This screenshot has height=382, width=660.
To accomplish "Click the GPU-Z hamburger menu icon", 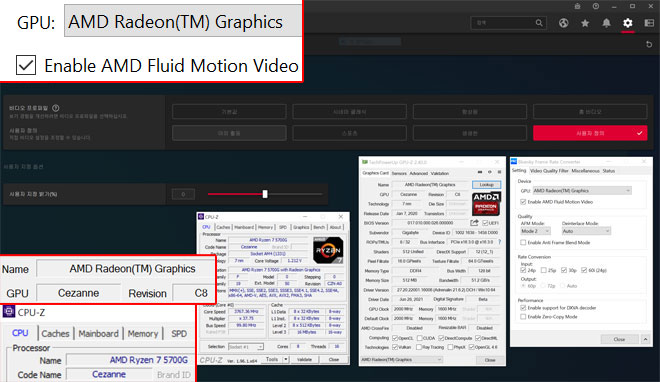I will tap(499, 172).
